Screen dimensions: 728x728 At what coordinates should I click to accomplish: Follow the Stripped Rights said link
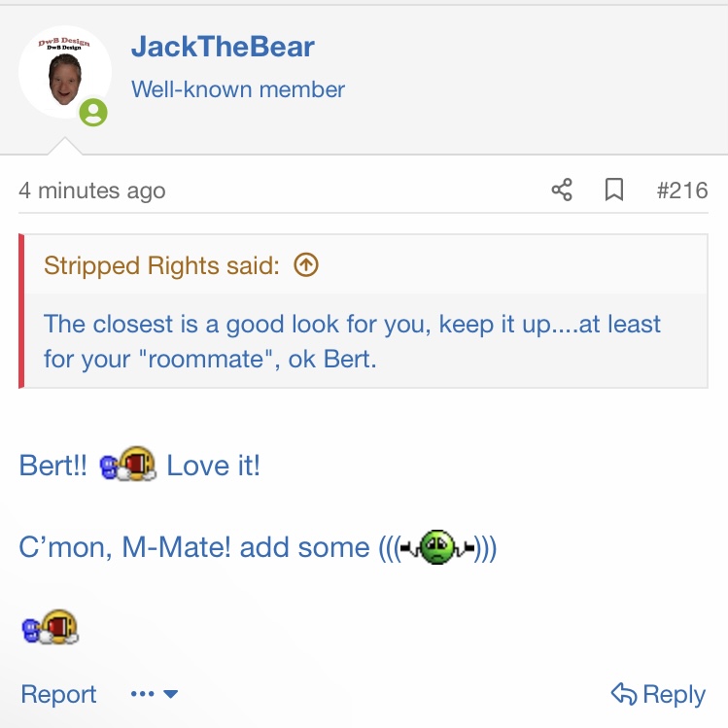(162, 265)
